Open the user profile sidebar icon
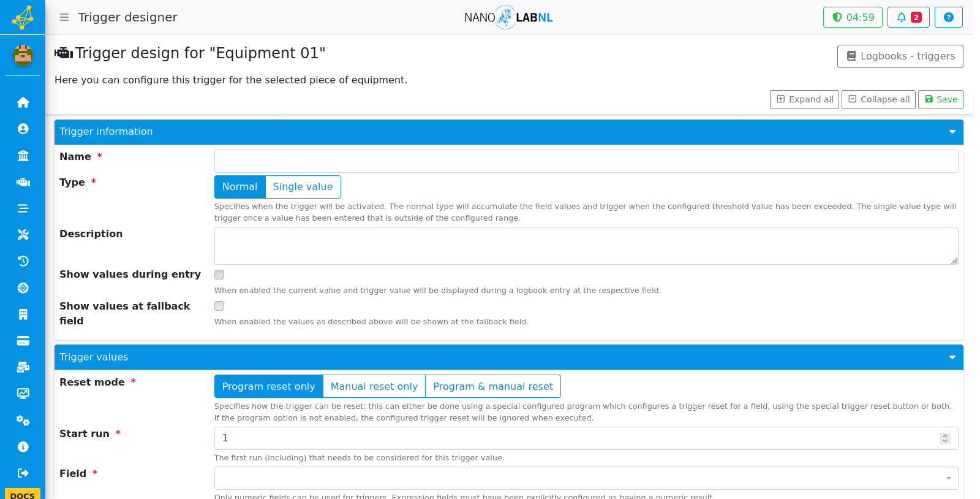This screenshot has width=980, height=499. click(23, 129)
